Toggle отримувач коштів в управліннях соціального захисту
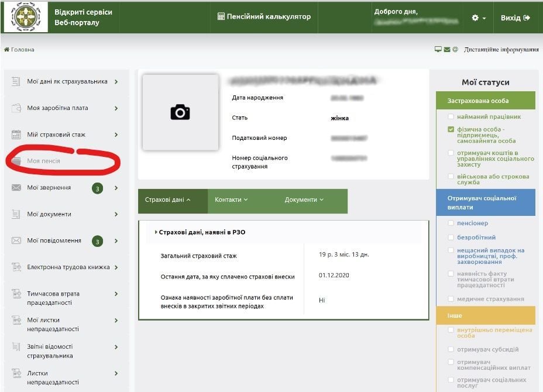This screenshot has width=543, height=392. coord(451,153)
